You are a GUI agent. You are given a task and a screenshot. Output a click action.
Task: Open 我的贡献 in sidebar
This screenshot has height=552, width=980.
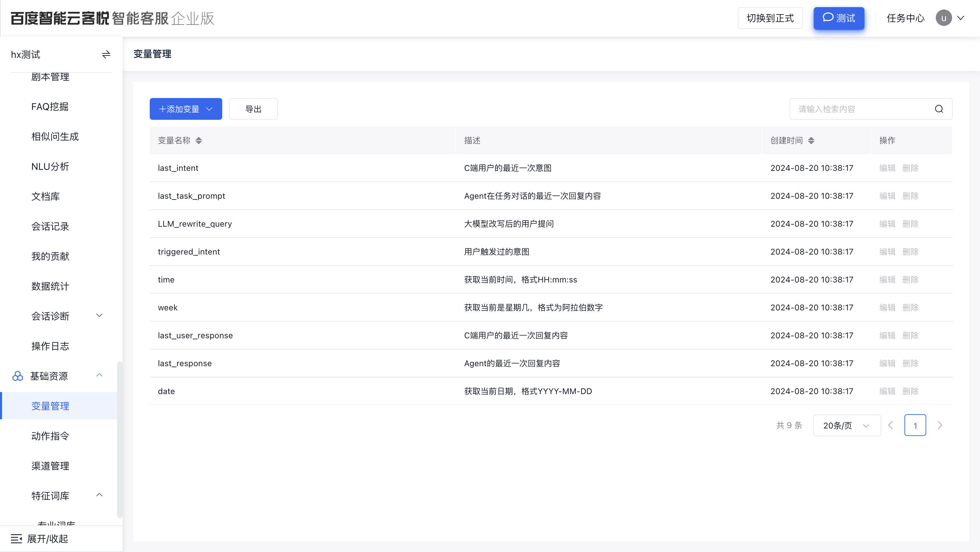click(50, 256)
